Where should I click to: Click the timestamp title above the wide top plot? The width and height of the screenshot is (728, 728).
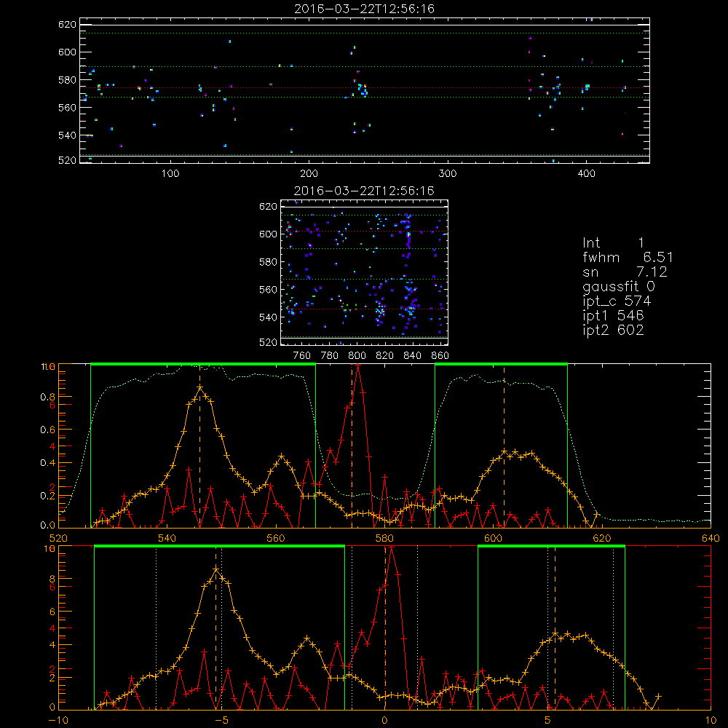(x=365, y=9)
